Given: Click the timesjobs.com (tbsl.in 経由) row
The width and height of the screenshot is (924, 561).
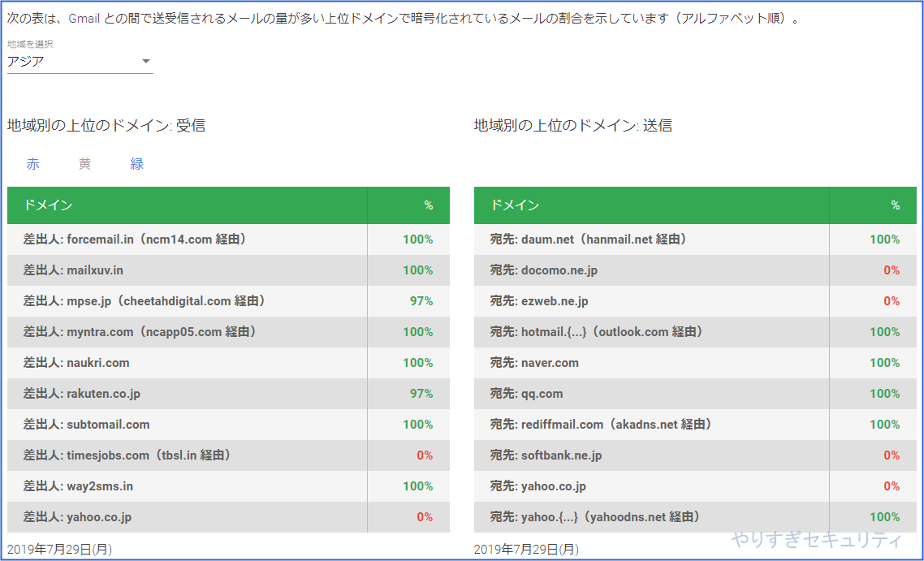Looking at the screenshot, I should (228, 455).
